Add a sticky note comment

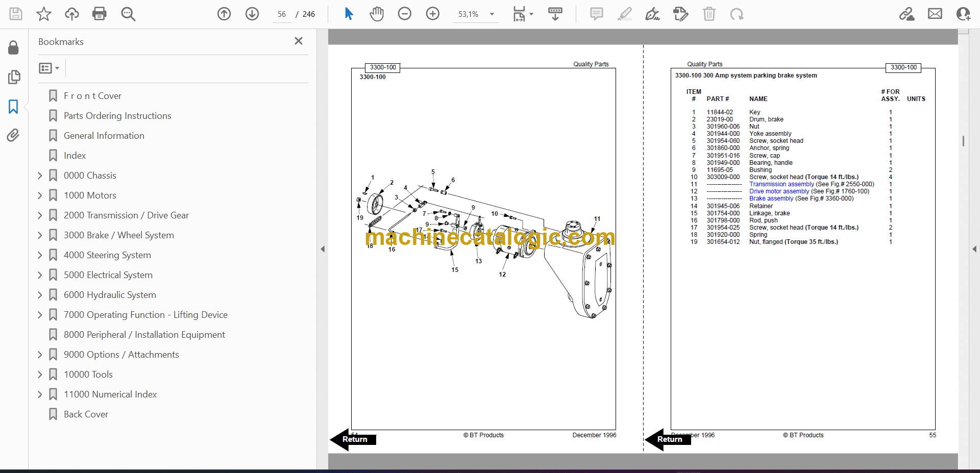[x=596, y=14]
